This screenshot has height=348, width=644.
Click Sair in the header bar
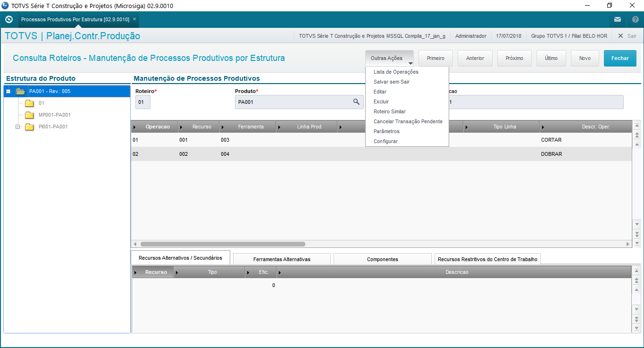pyautogui.click(x=627, y=36)
